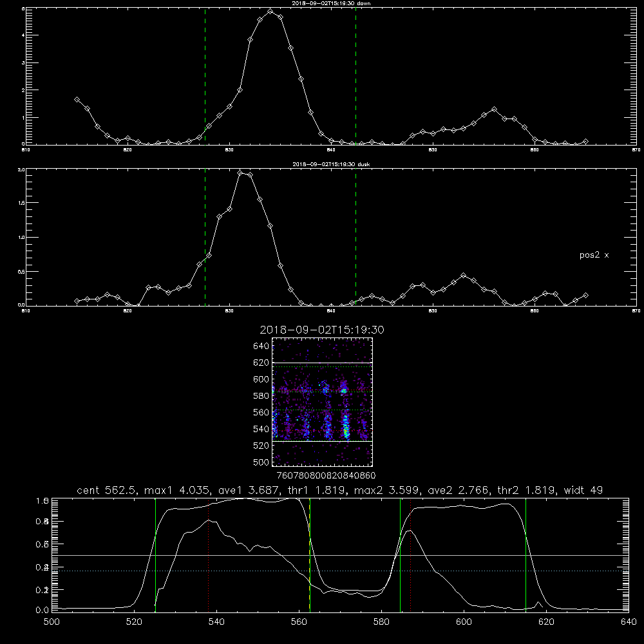Click the '540' y-axis label beside the image panel

click(261, 429)
